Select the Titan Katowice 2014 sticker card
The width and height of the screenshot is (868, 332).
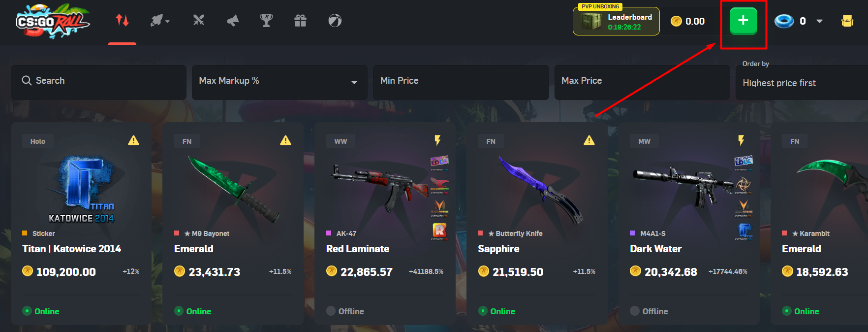coord(81,224)
